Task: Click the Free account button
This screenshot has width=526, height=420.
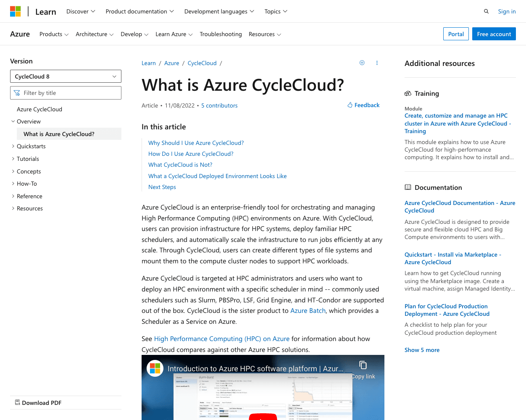Action: point(494,34)
